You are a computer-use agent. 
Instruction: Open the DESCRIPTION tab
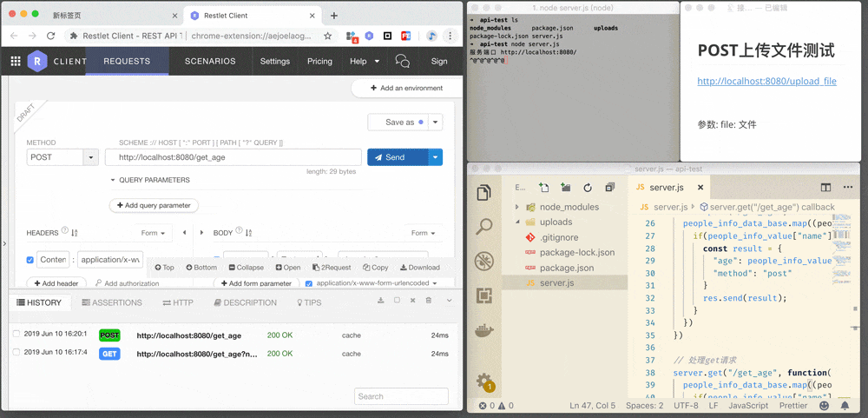click(246, 302)
